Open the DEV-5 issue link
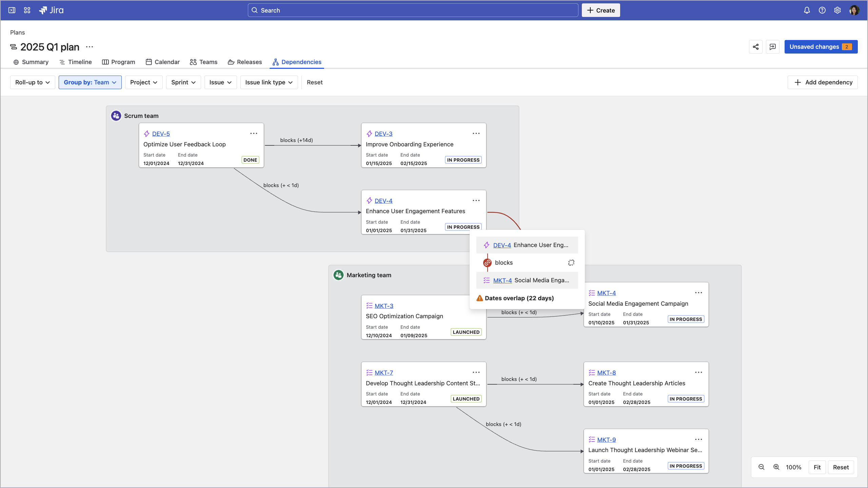 [x=161, y=134]
